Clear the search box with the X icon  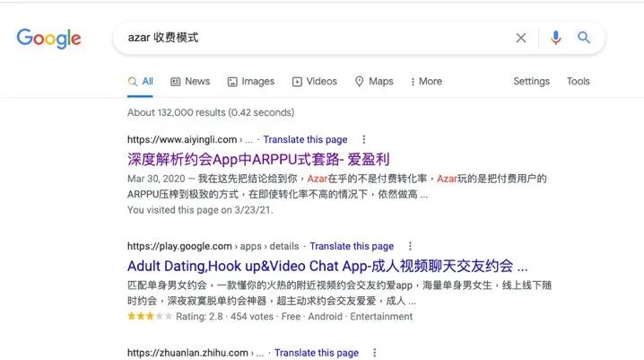point(521,38)
